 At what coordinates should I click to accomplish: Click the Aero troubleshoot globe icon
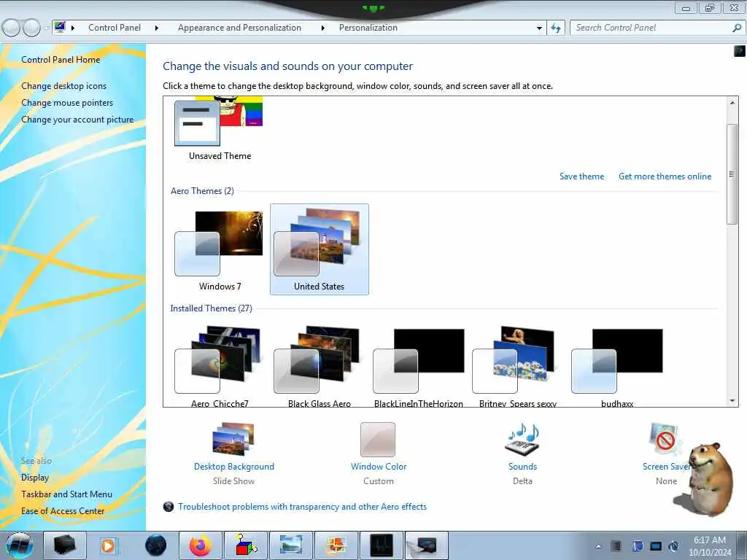(169, 507)
